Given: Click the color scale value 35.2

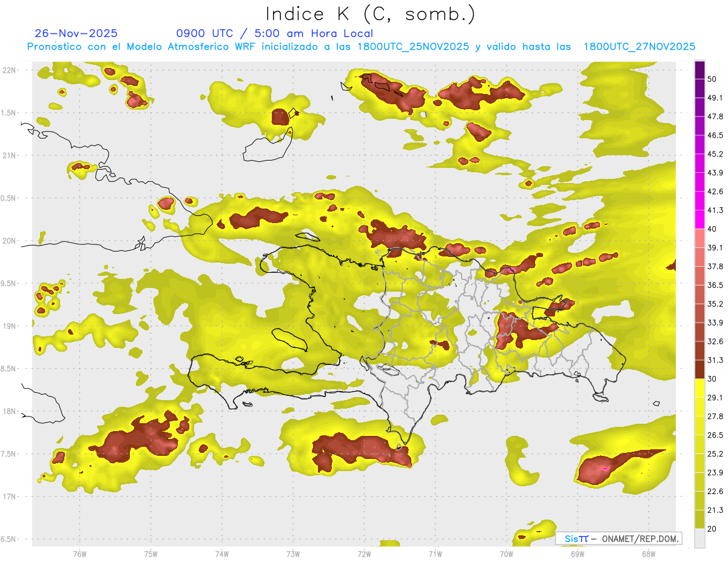Looking at the screenshot, I should [715, 304].
